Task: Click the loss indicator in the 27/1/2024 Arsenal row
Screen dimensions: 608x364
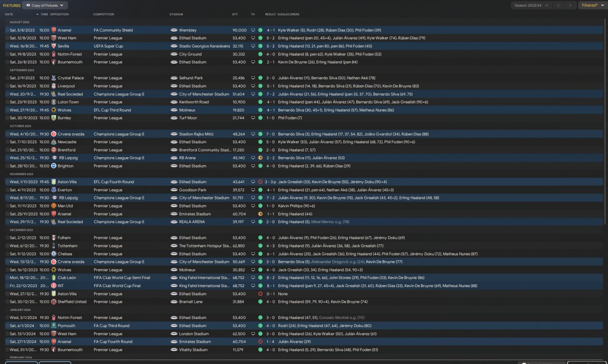Action: point(260,342)
